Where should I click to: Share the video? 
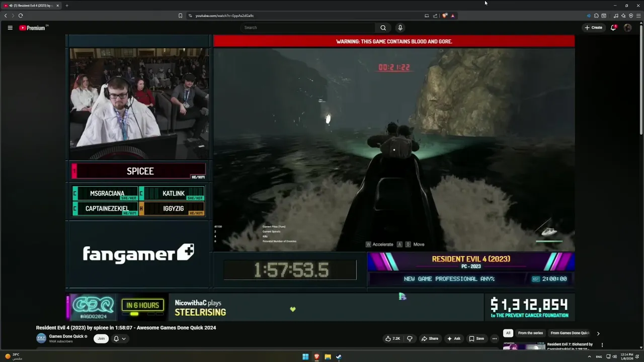[x=430, y=338]
